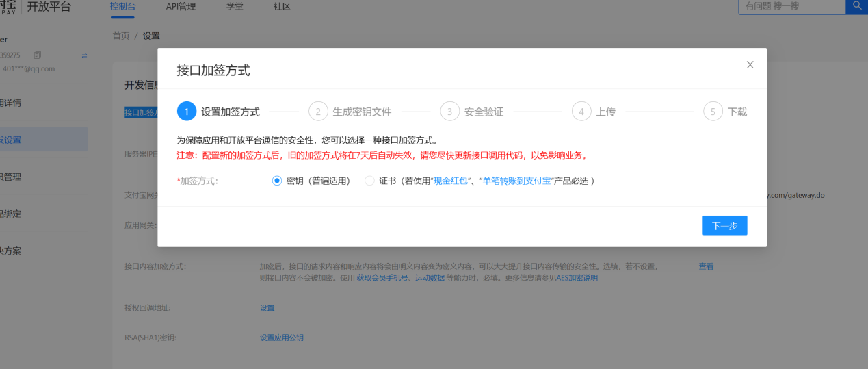Go to 首页 breadcrumb
The height and width of the screenshot is (369, 868).
point(121,36)
